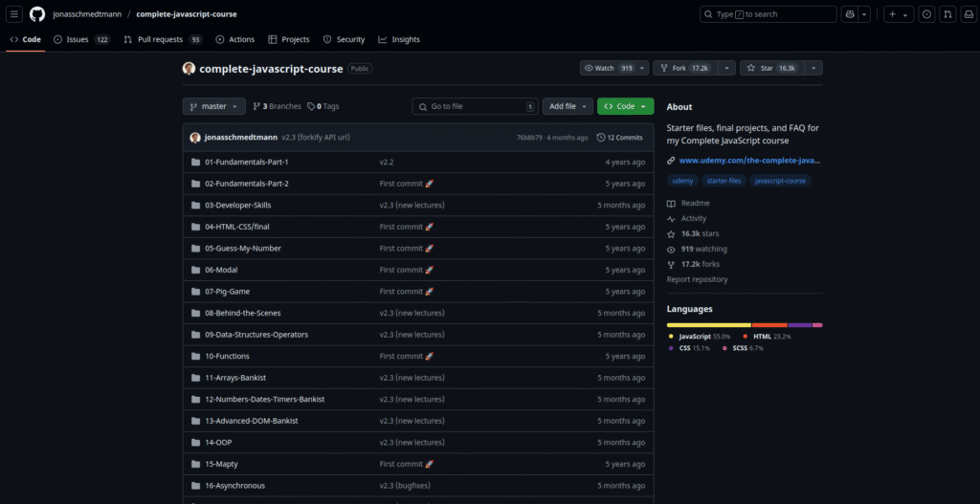Click folder icon of 03-Developer-Skills

click(x=195, y=205)
